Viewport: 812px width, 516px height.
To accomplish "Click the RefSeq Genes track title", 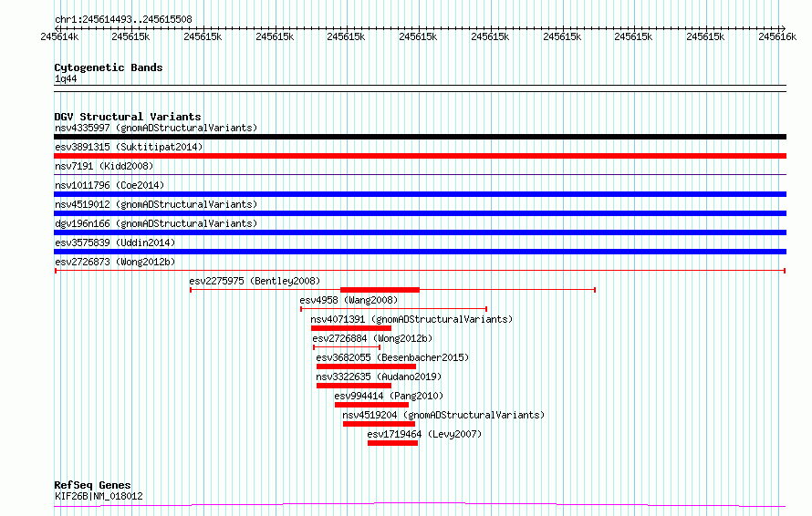I will coord(93,485).
